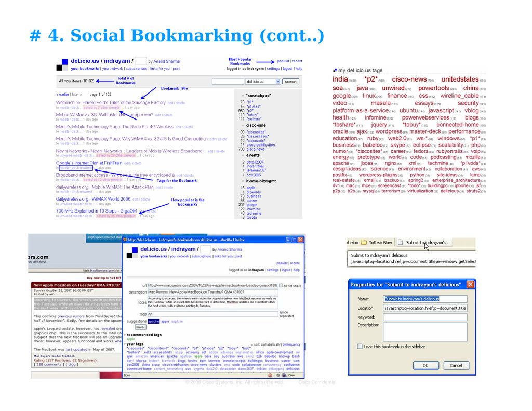The height and width of the screenshot is (411, 532).
Task: Collapse the "scratchpad" tag bundle
Action: click(243, 96)
